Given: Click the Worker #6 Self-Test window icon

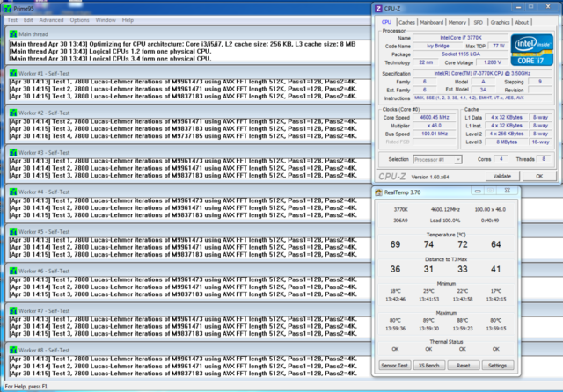Looking at the screenshot, I should [x=13, y=271].
